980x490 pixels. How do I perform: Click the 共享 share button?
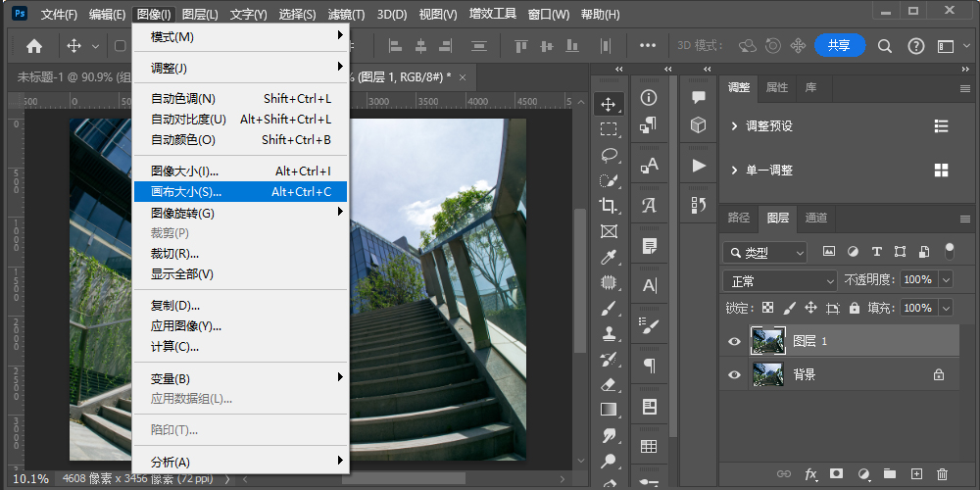tap(839, 45)
